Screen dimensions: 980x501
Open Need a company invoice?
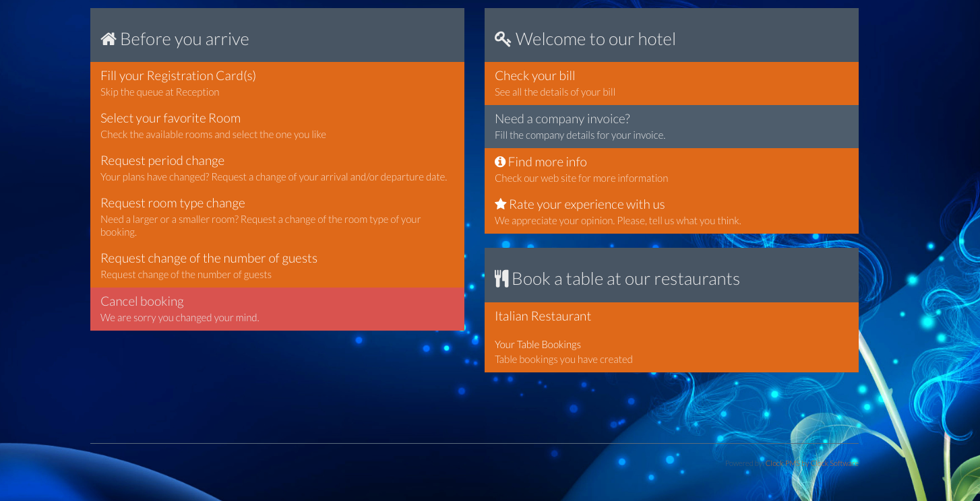[671, 127]
